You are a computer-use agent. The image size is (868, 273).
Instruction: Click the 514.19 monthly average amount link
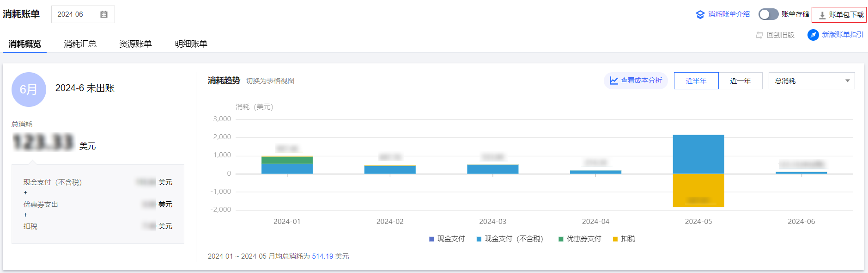[322, 256]
